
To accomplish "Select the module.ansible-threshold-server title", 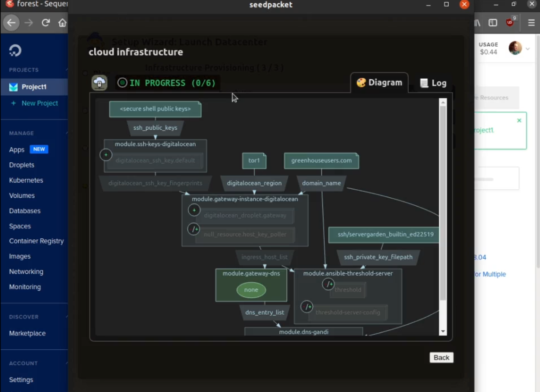I will coord(348,273).
